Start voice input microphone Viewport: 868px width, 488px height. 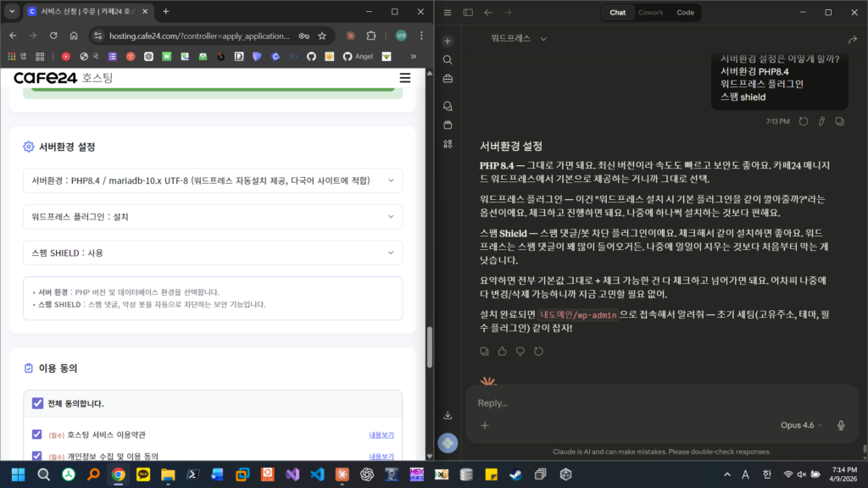(x=841, y=425)
